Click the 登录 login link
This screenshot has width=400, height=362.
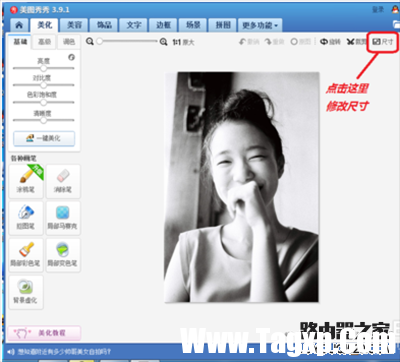(x=378, y=9)
